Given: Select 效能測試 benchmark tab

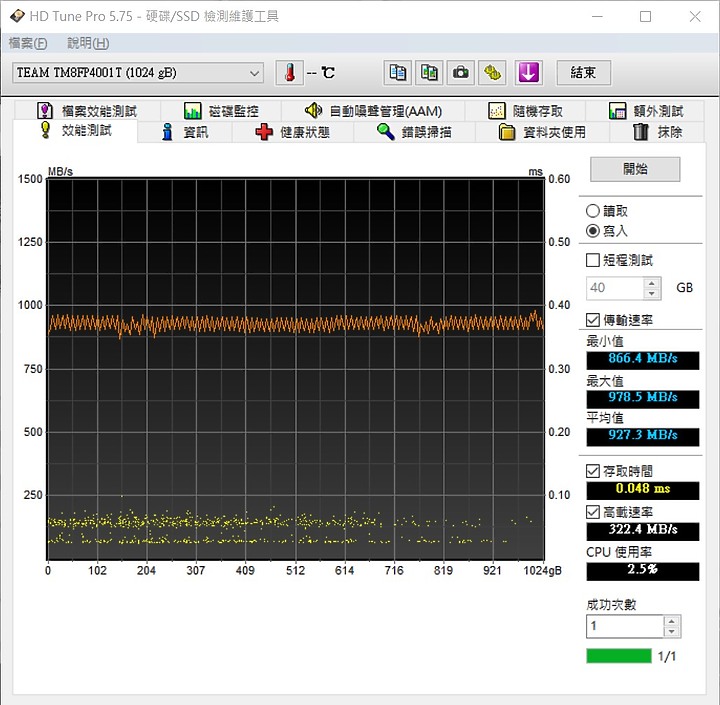Looking at the screenshot, I should (x=76, y=130).
